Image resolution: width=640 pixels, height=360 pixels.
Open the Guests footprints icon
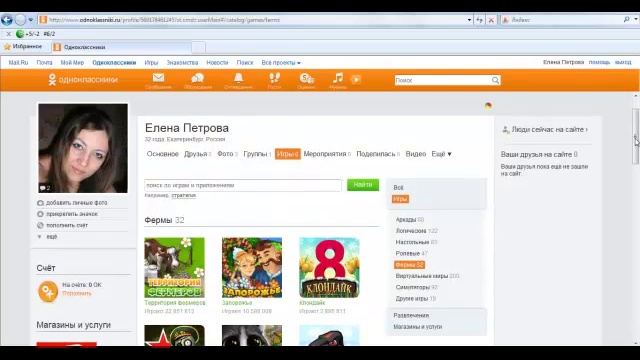pos(274,78)
